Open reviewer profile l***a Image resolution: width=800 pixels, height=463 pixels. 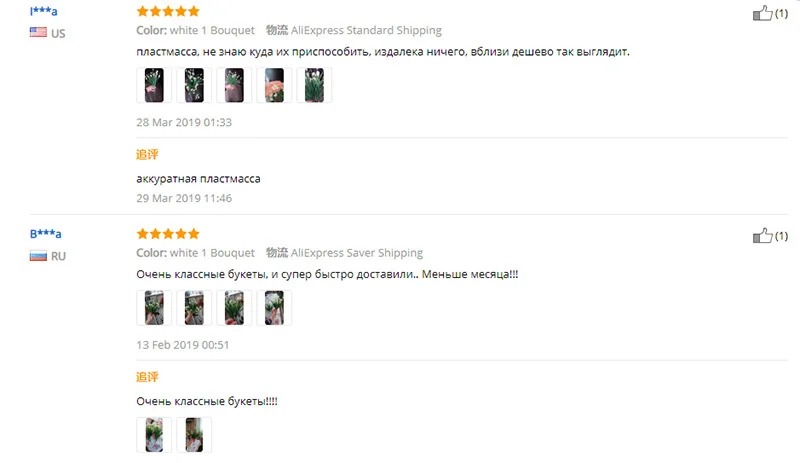pos(43,11)
